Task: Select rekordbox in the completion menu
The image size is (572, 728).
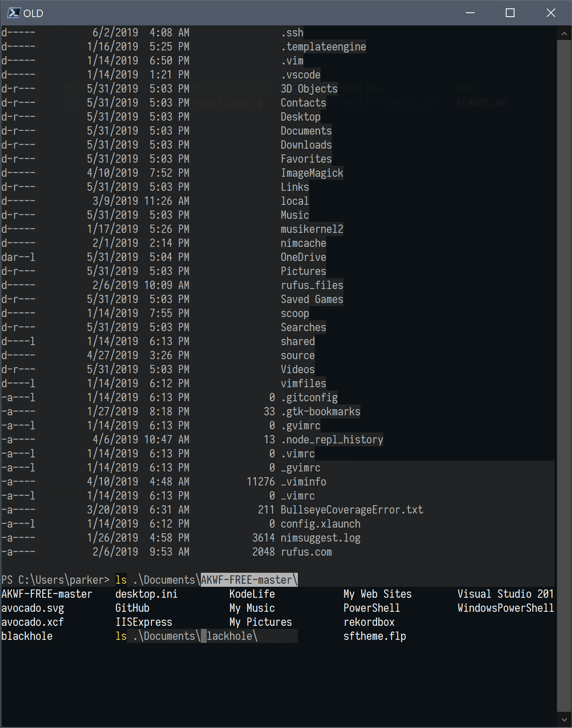Action: (x=369, y=622)
